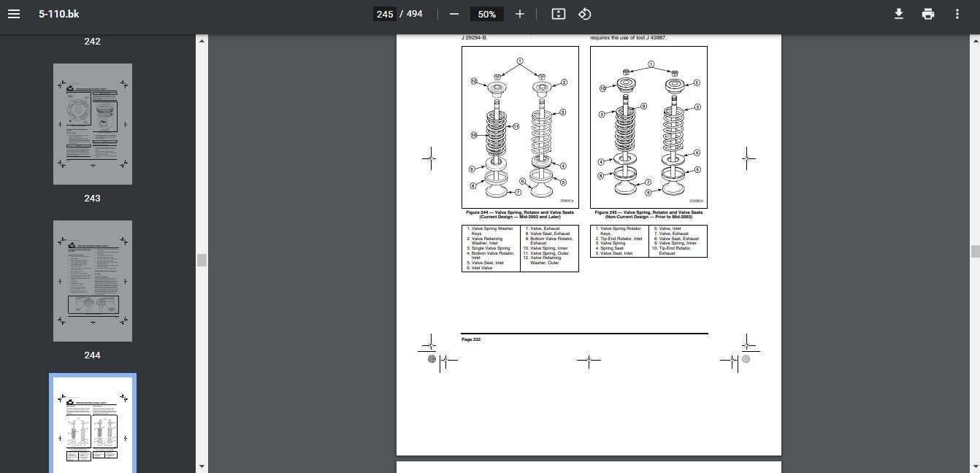Click the thumbnail panel scroll up arrow
This screenshot has height=473, width=980.
pos(202,41)
